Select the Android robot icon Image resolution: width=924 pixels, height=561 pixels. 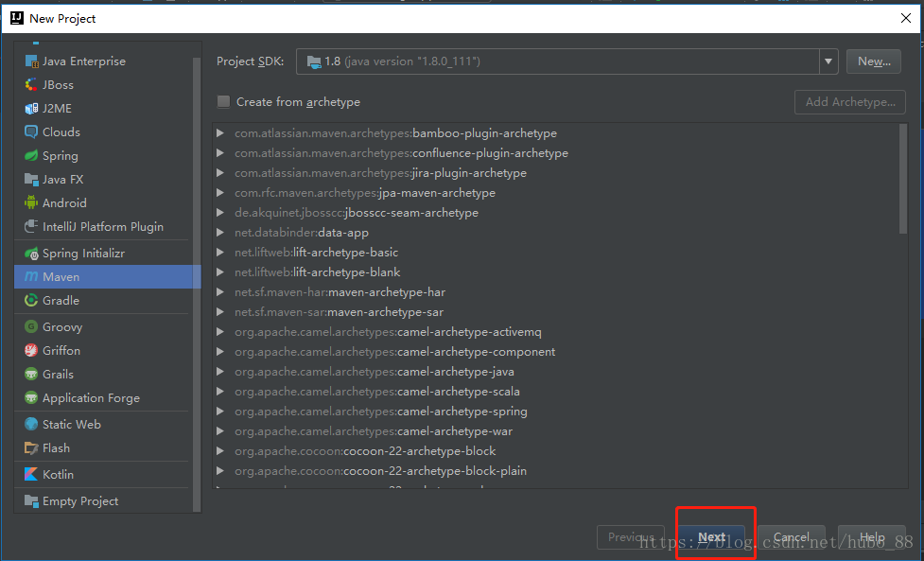[x=31, y=202]
